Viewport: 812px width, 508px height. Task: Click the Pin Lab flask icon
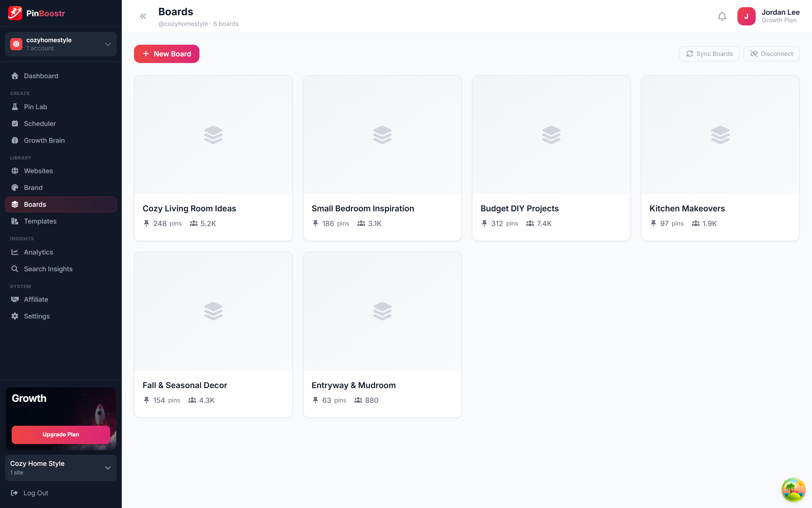tap(15, 107)
